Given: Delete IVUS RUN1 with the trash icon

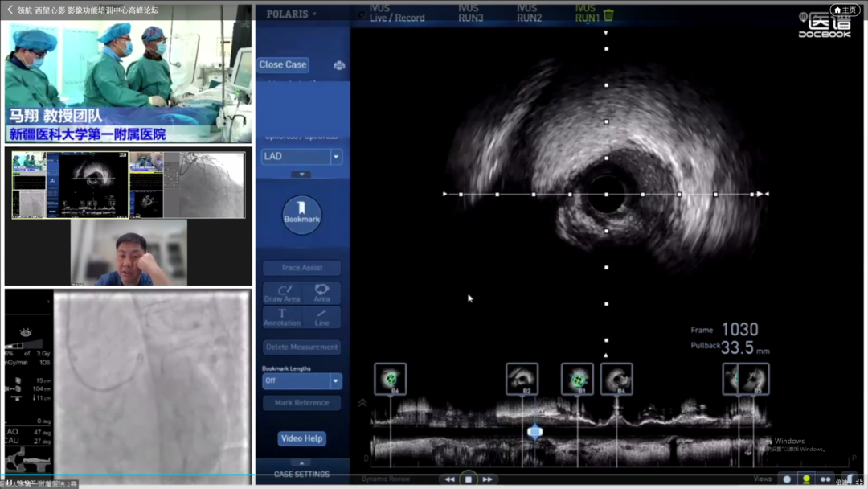Looking at the screenshot, I should coord(608,15).
